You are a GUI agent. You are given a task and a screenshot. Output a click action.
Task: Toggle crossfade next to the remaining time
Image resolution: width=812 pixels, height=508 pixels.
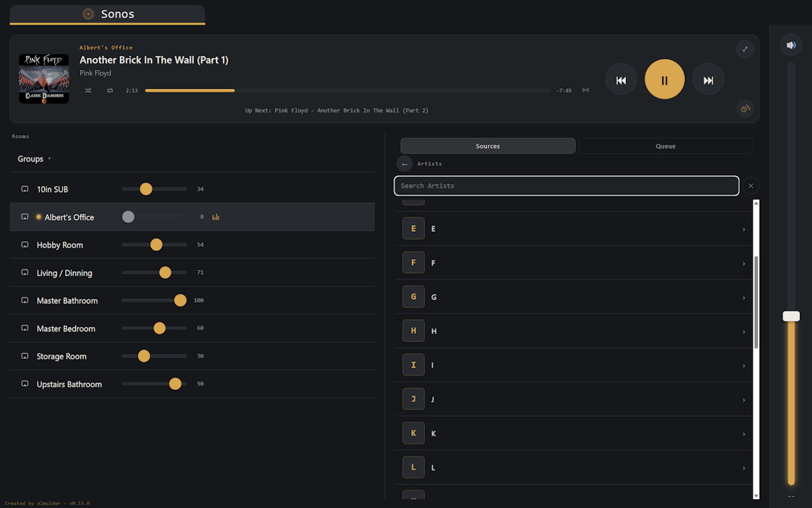tap(586, 90)
